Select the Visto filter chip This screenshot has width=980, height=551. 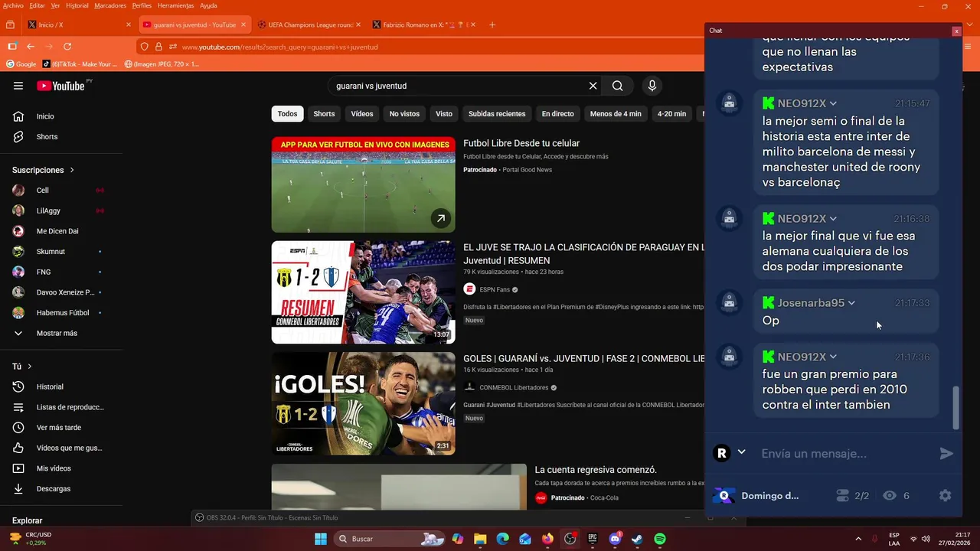[x=444, y=114]
